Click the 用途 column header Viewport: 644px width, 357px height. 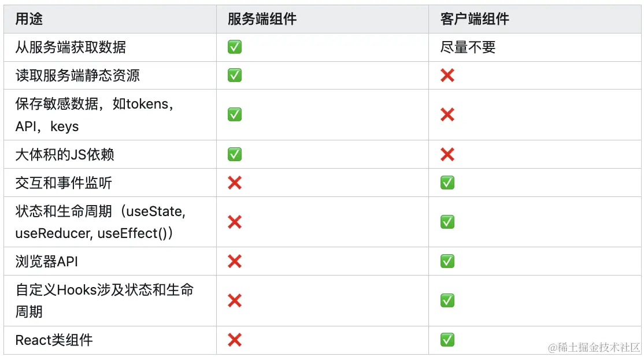[x=29, y=19]
